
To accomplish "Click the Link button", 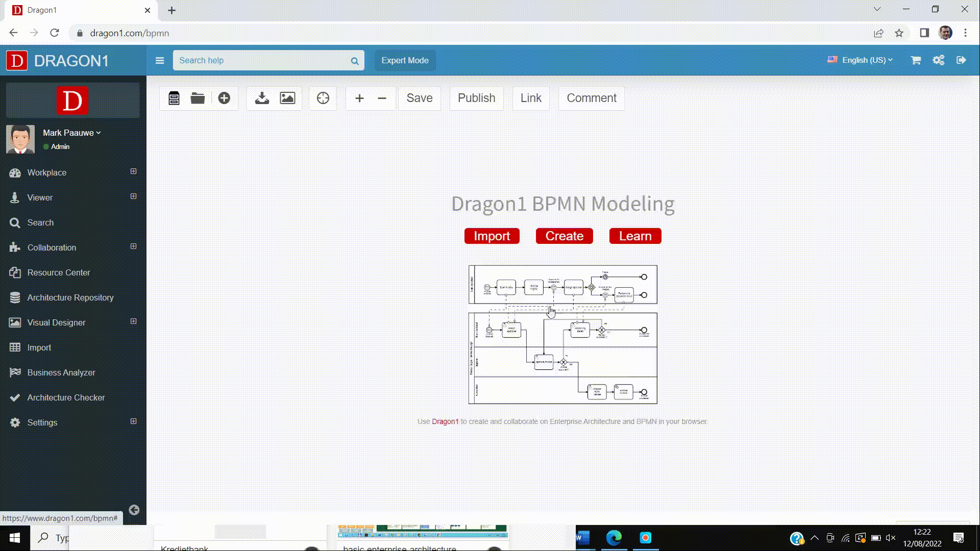I will tap(531, 98).
